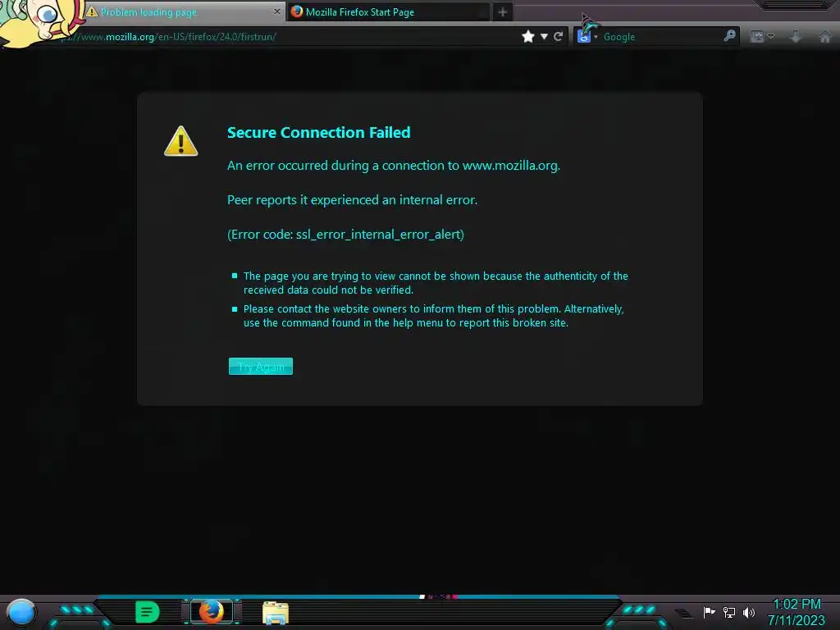Click the search magnifier icon
Screen dimensions: 840x630
tap(729, 36)
